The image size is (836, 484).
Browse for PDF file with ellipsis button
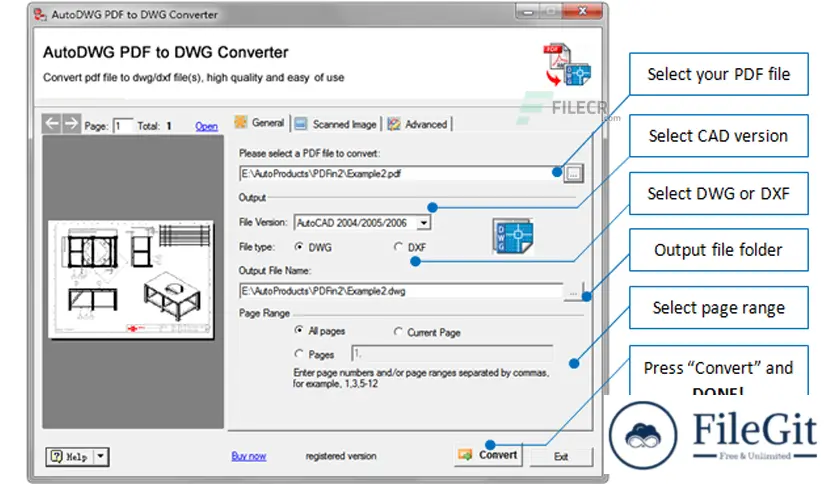coord(572,173)
